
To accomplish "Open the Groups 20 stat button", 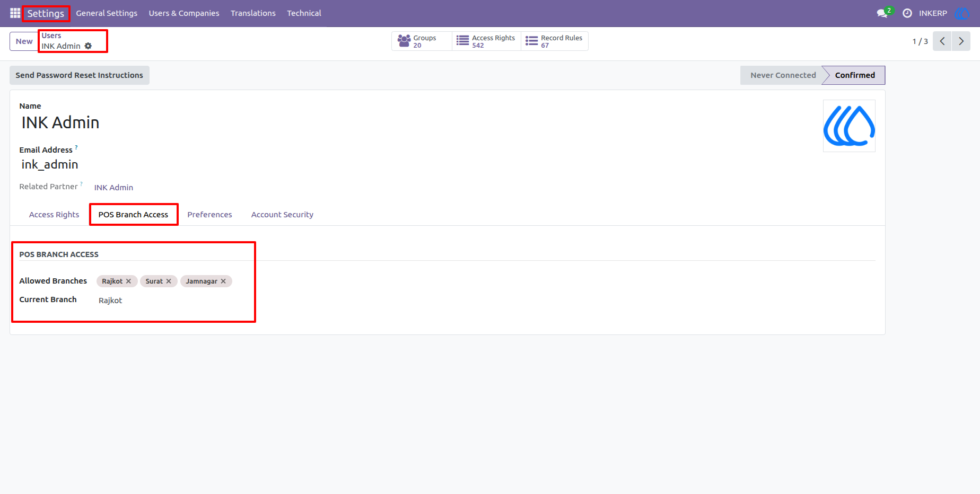I will coord(422,41).
